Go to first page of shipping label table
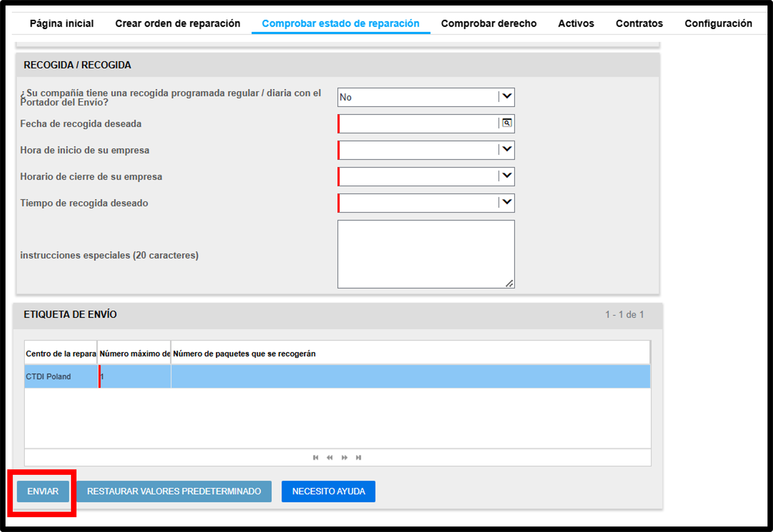773x532 pixels. [315, 457]
